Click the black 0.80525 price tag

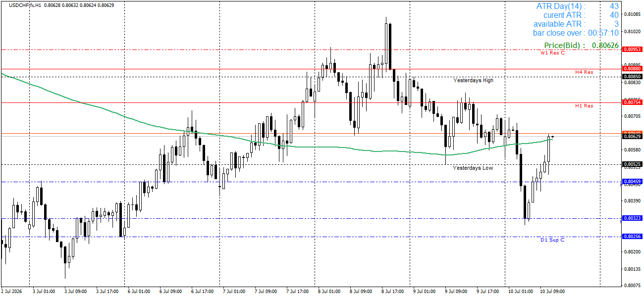coord(632,164)
